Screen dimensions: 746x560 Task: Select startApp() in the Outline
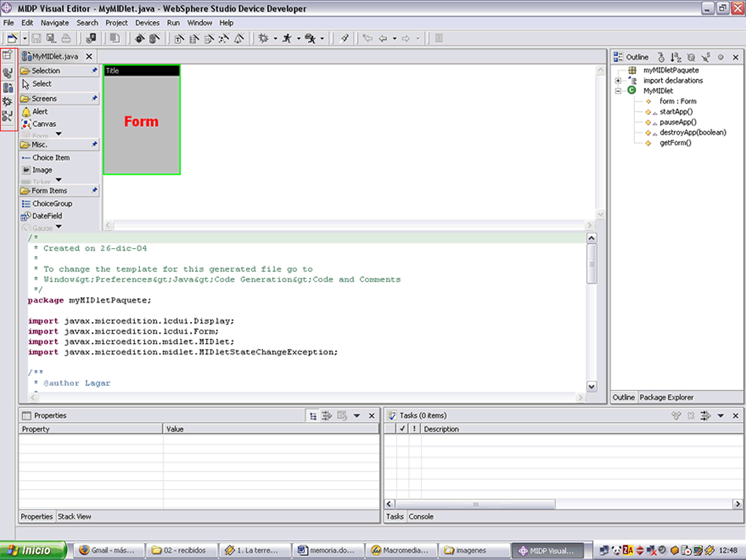[676, 112]
